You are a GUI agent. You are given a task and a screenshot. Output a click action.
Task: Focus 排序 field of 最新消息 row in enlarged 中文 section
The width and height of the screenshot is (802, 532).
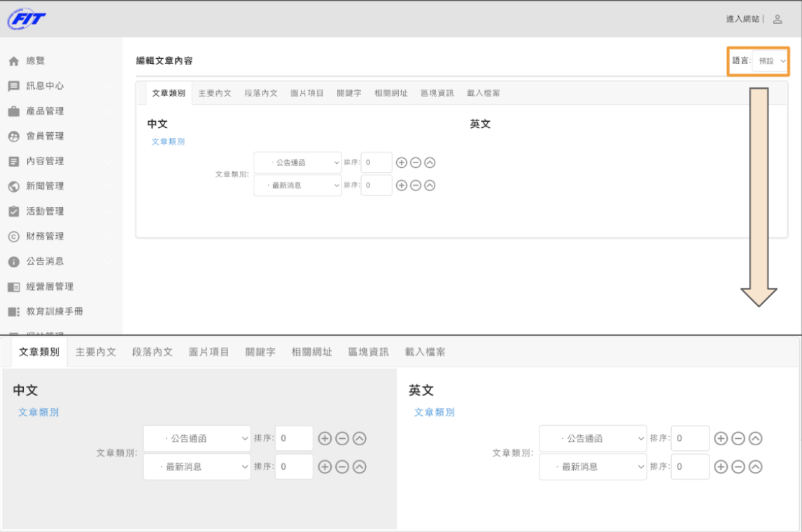coord(294,466)
